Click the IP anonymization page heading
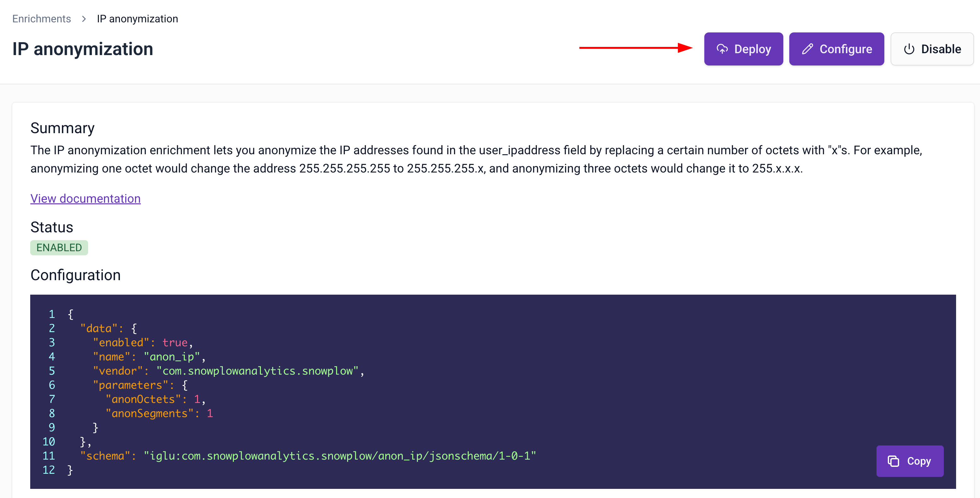Image resolution: width=980 pixels, height=498 pixels. click(82, 49)
